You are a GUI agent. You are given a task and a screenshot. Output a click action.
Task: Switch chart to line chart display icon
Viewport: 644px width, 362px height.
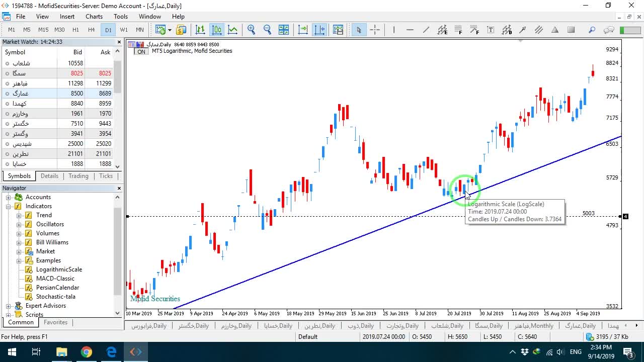pyautogui.click(x=232, y=30)
